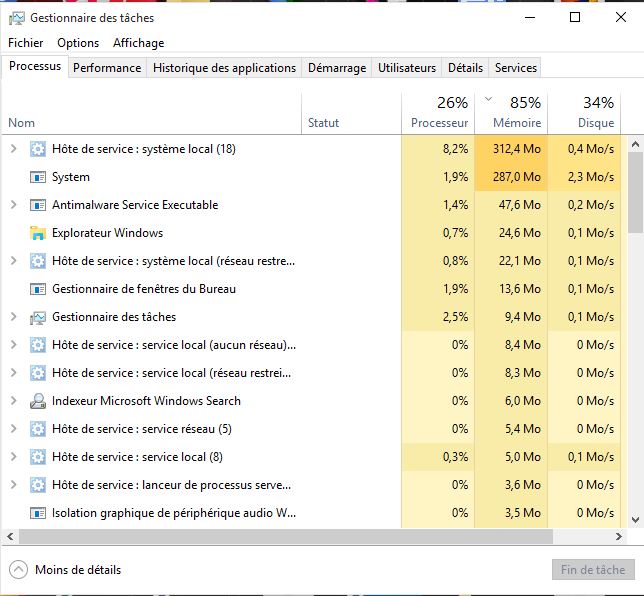Image resolution: width=644 pixels, height=596 pixels.
Task: Switch to the Utilisateurs tab
Action: tap(407, 68)
